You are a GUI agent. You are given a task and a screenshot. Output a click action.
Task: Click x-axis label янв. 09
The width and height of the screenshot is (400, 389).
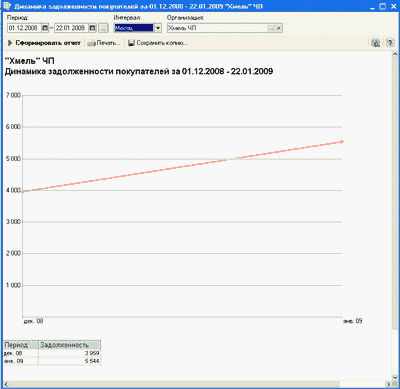pos(353,321)
